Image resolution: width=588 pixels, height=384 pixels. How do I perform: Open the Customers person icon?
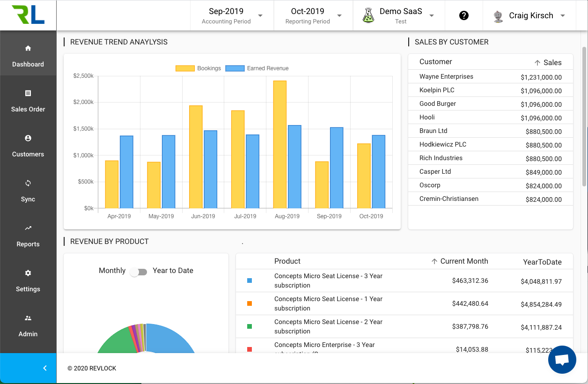pyautogui.click(x=28, y=138)
